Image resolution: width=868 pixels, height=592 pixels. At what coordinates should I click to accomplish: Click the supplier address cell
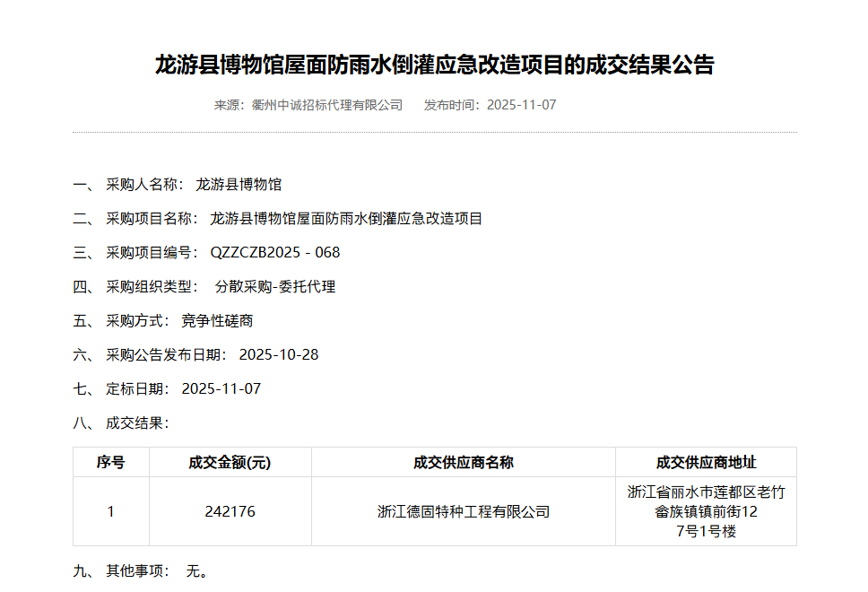click(x=706, y=512)
